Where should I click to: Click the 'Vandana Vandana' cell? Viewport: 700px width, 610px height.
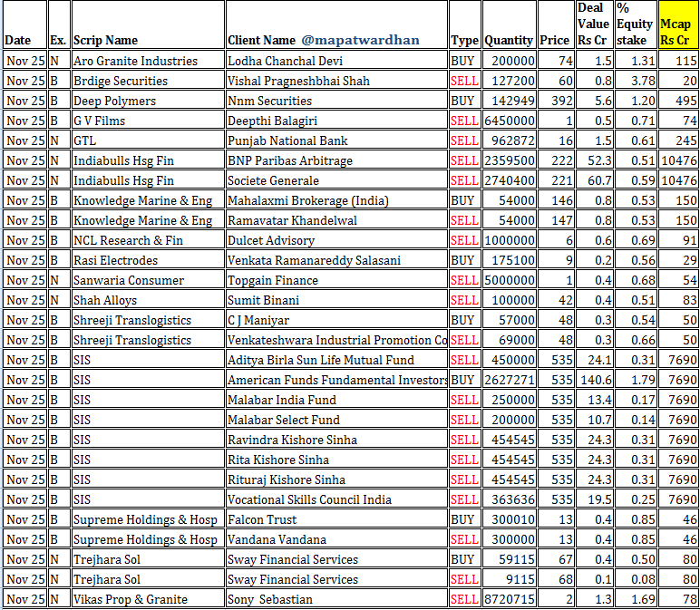click(336, 538)
